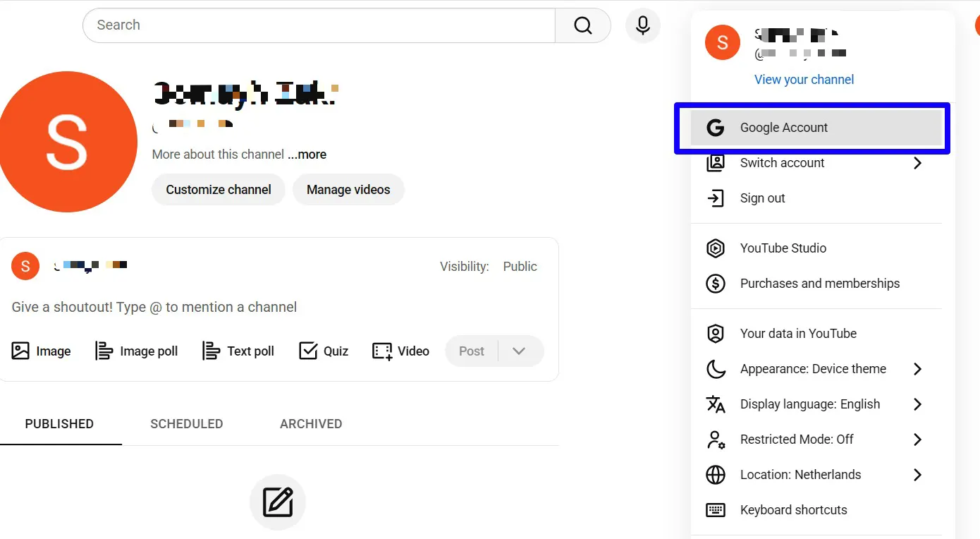The width and height of the screenshot is (980, 539).
Task: Create an Image poll post
Action: [137, 351]
